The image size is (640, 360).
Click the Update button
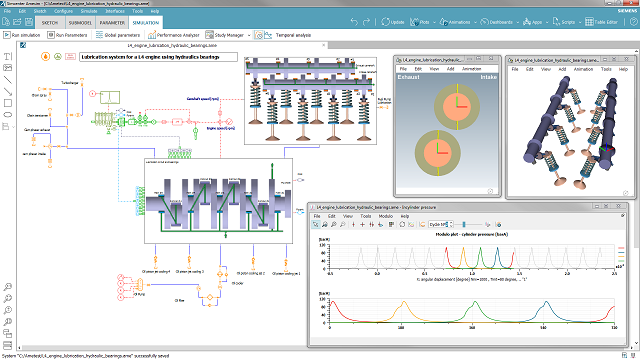point(393,22)
